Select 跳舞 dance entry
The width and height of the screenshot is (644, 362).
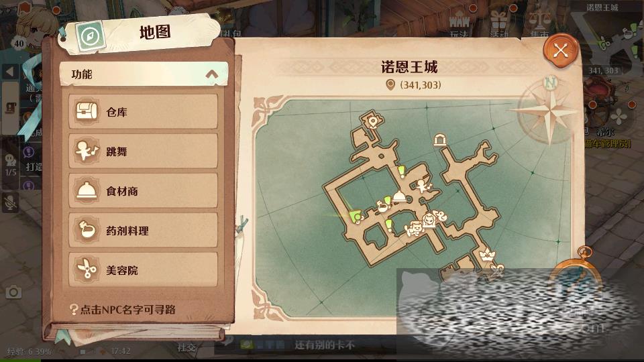point(143,152)
